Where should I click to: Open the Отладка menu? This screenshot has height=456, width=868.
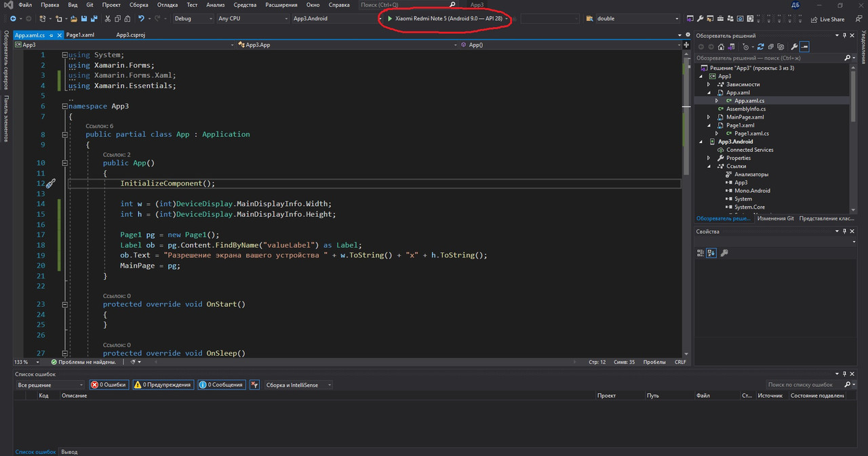(167, 5)
